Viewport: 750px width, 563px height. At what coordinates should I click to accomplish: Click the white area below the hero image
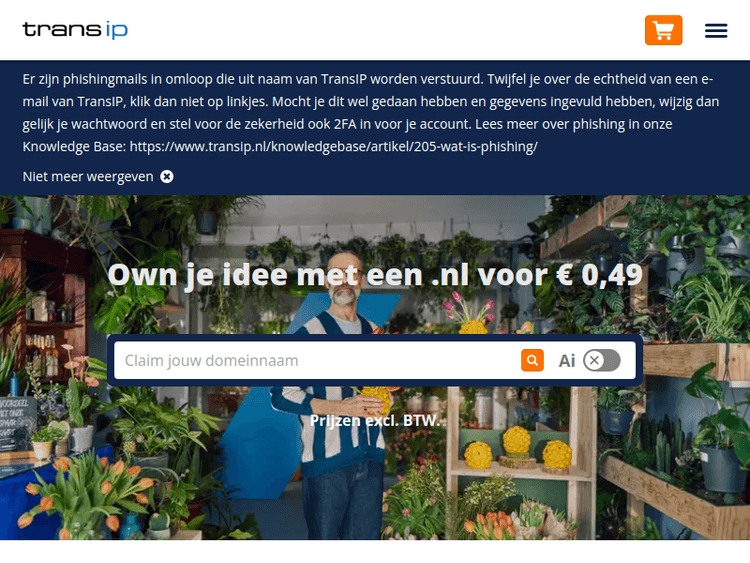(375, 552)
